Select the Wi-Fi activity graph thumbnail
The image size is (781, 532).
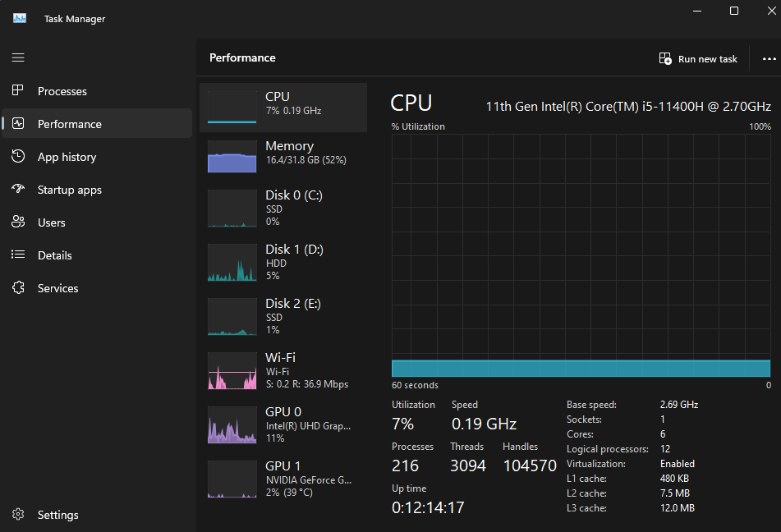pyautogui.click(x=232, y=371)
